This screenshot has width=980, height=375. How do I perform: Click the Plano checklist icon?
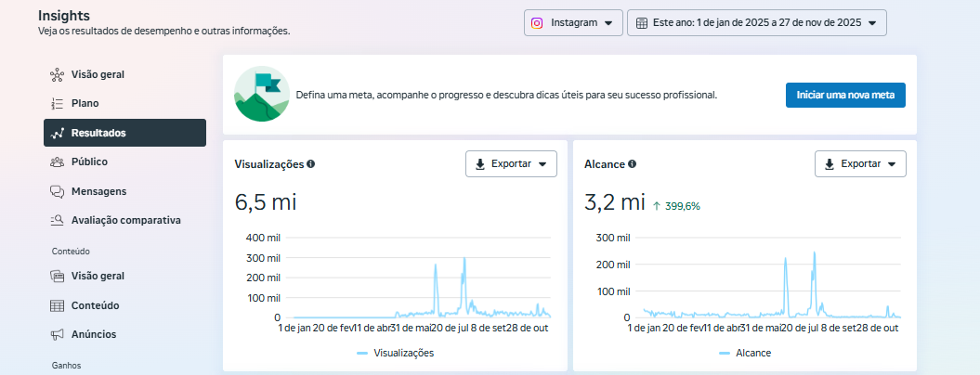tap(57, 104)
